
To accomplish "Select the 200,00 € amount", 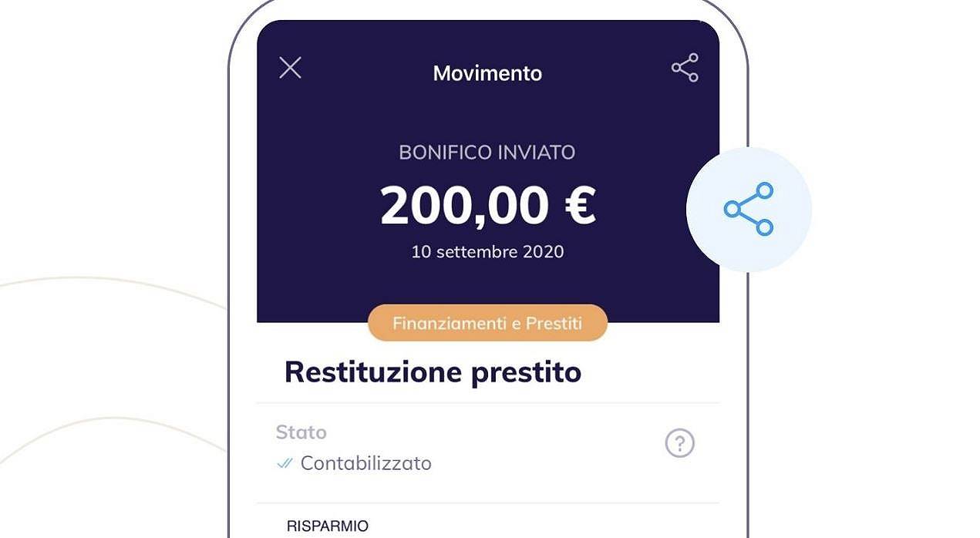I will (x=487, y=206).
